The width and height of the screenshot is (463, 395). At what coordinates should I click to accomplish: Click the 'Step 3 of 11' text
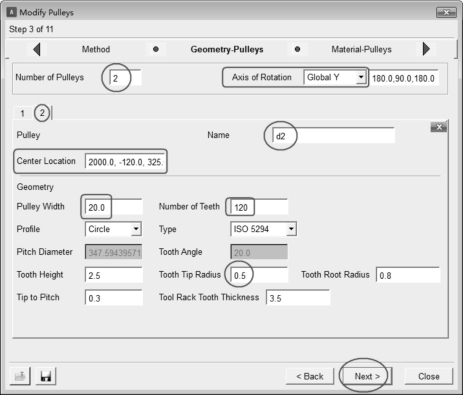coord(31,29)
